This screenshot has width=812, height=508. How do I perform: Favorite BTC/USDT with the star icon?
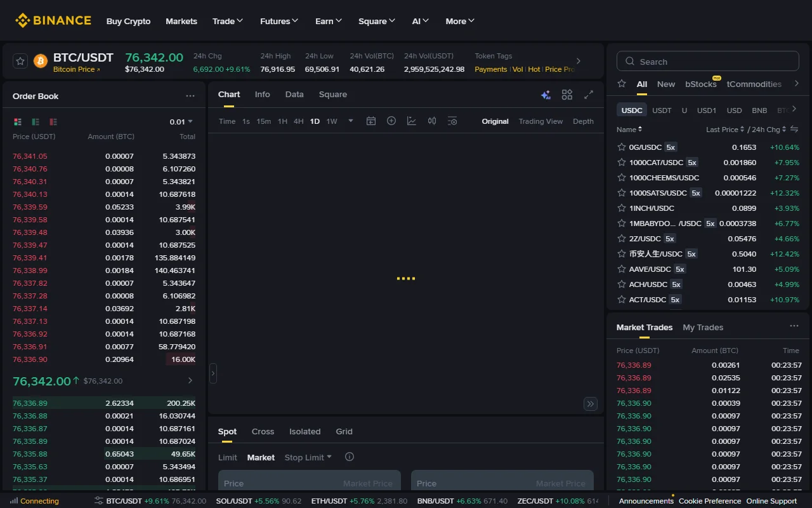click(x=20, y=61)
